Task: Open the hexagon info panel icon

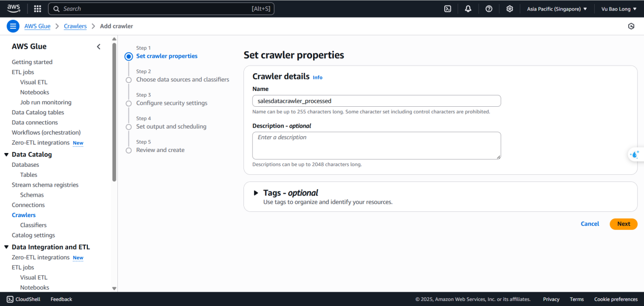Action: coord(631,26)
